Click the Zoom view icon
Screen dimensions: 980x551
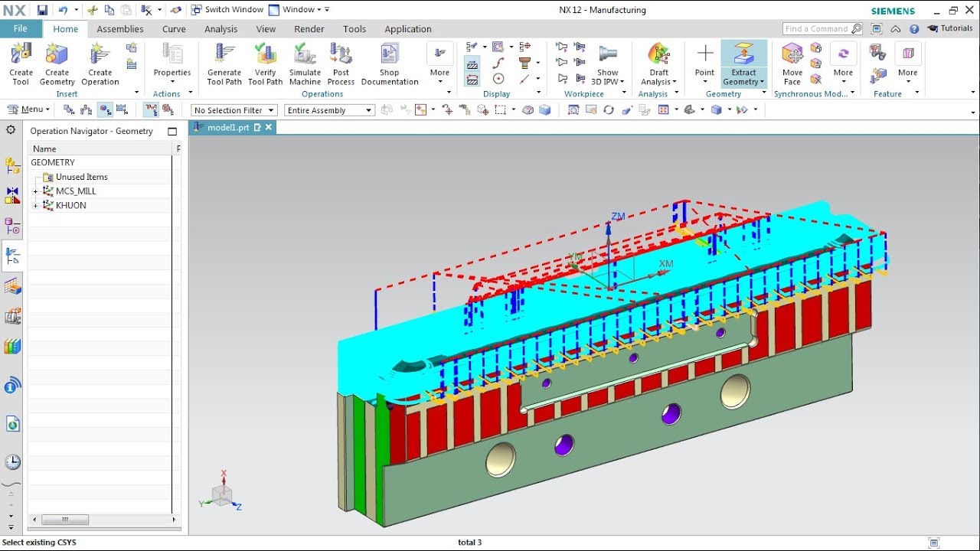(573, 110)
